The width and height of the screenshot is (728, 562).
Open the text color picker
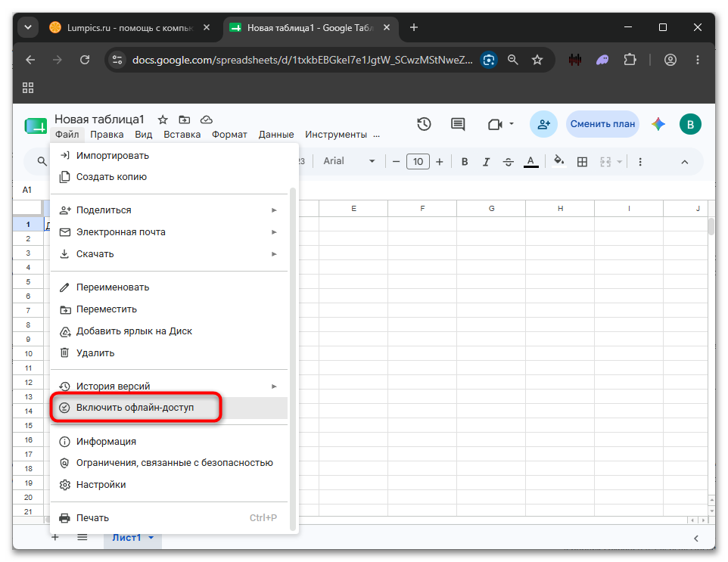tap(530, 162)
